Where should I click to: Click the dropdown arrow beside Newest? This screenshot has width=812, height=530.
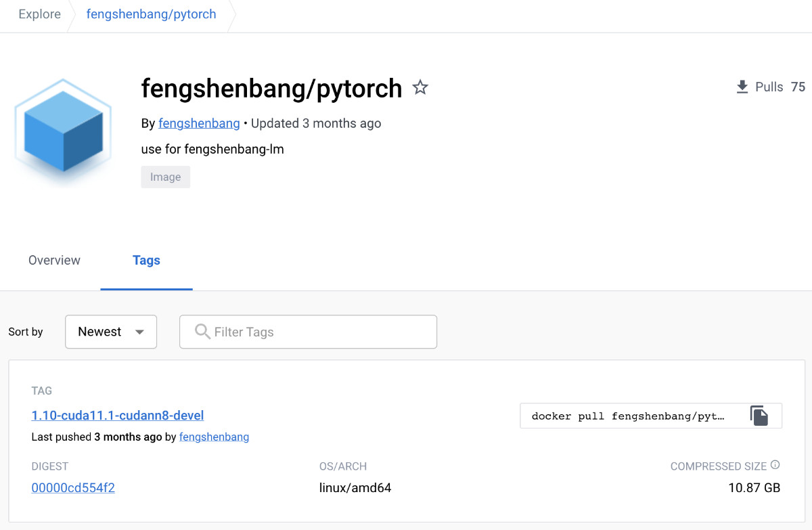tap(139, 332)
